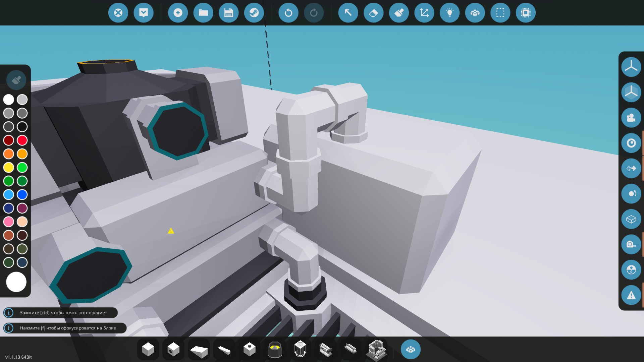The width and height of the screenshot is (644, 362).
Task: Click the microcontroller chip icon
Action: point(526,13)
